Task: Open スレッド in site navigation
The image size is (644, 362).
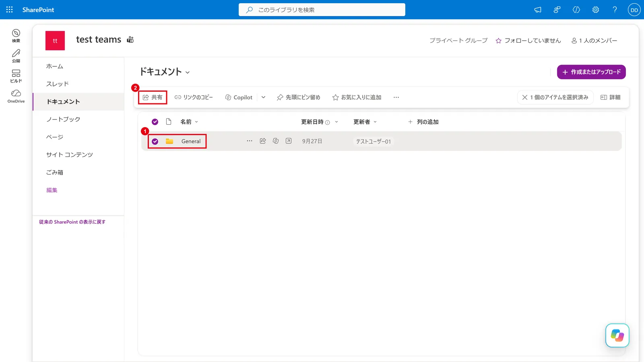Action: tap(58, 84)
